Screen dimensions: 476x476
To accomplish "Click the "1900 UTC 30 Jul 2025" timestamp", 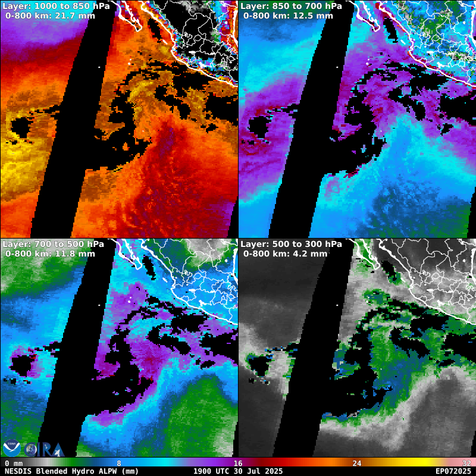I will point(238,471).
